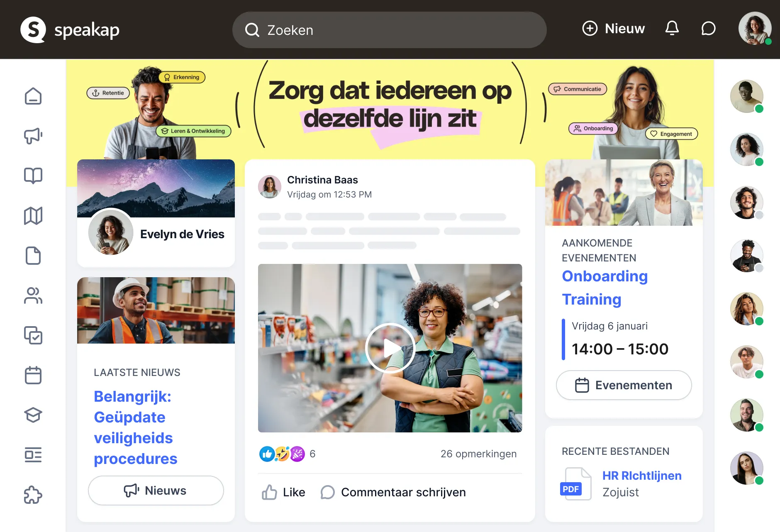The height and width of the screenshot is (532, 780).
Task: Open the People icon in sidebar
Action: [x=33, y=295]
